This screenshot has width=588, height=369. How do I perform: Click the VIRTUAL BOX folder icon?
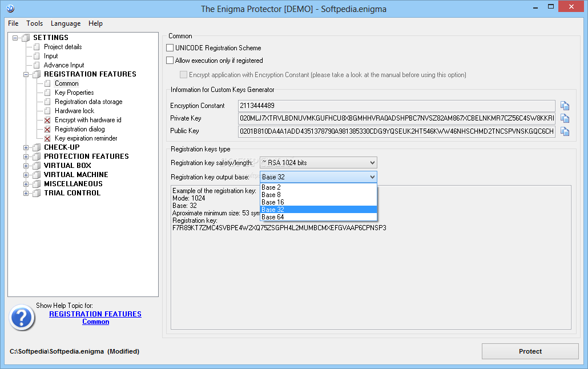tap(37, 166)
